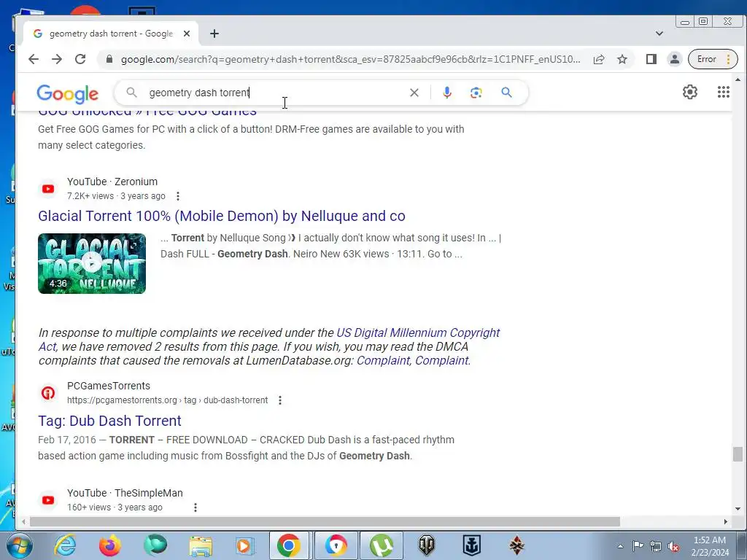Open the Chrome profile avatar
Viewport: 747px width, 560px height.
(x=675, y=59)
